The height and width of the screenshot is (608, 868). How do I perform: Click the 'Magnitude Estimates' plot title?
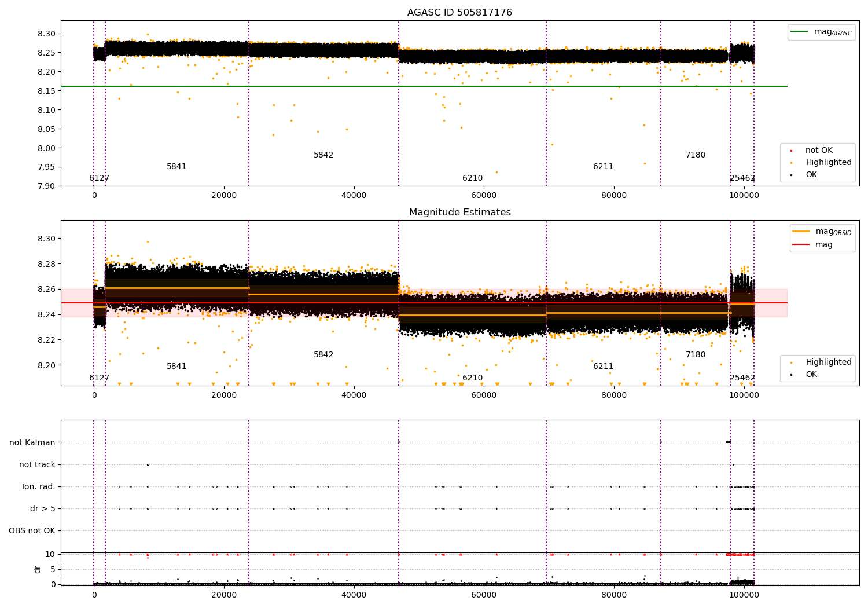[x=459, y=213]
